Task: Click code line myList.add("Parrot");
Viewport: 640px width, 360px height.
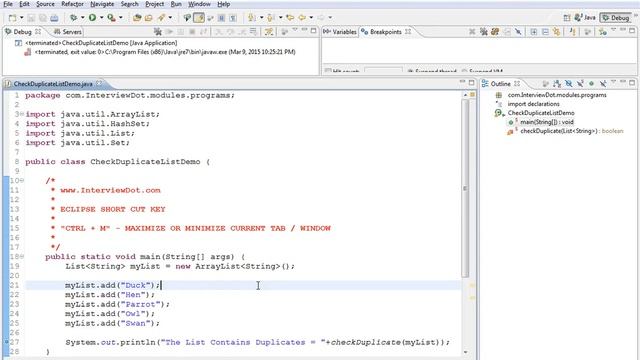Action: tap(117, 304)
